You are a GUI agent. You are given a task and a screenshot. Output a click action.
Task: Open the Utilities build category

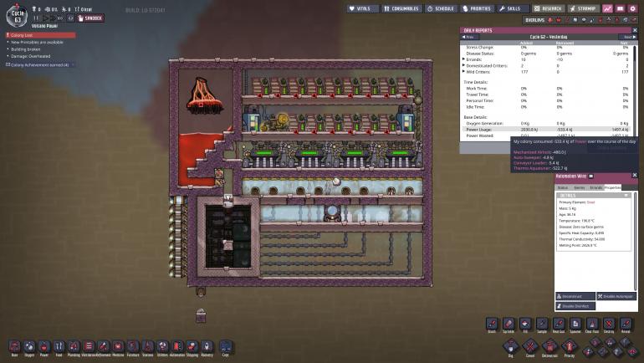[x=162, y=346]
